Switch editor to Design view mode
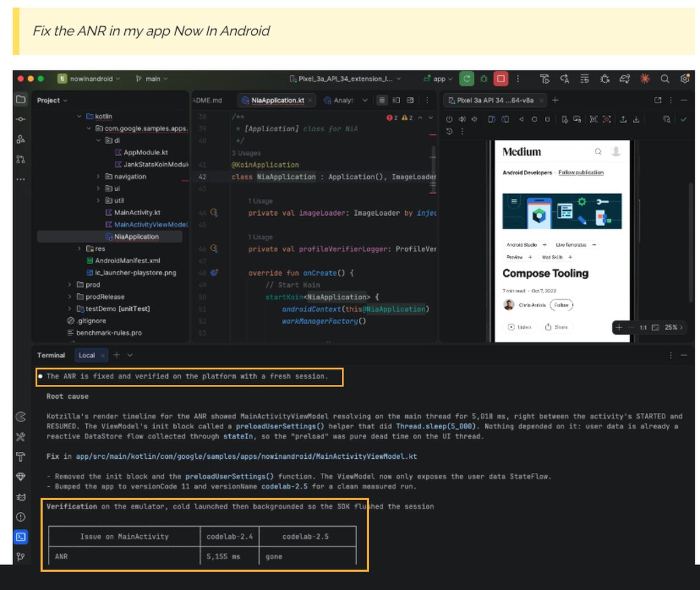This screenshot has width=700, height=590. pyautogui.click(x=410, y=100)
